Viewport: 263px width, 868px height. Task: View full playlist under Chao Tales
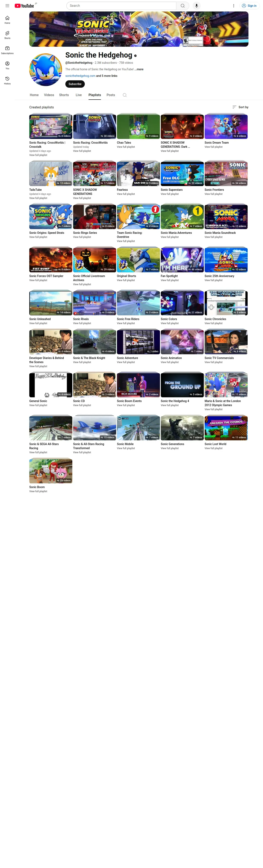pos(126,147)
